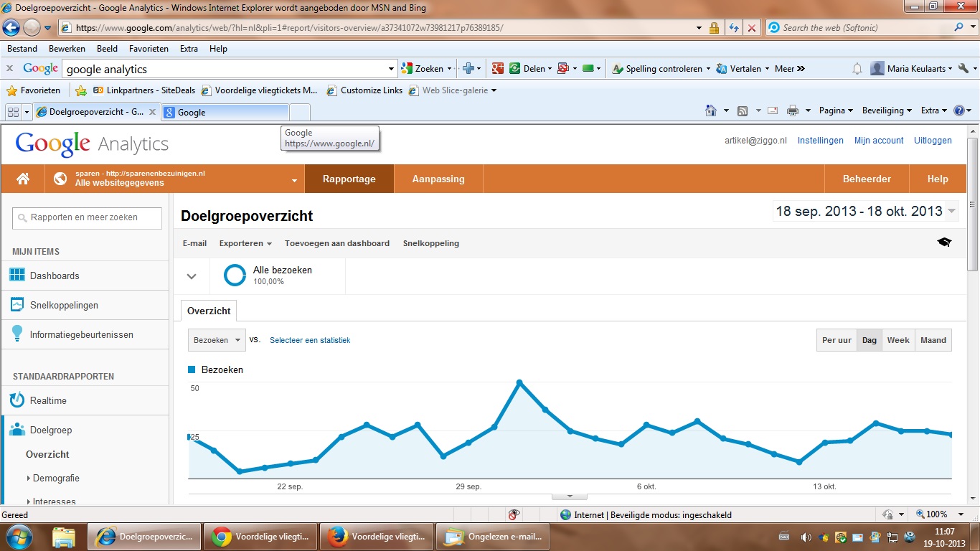Image resolution: width=980 pixels, height=551 pixels.
Task: Open the Beheerder tab
Action: pos(867,179)
